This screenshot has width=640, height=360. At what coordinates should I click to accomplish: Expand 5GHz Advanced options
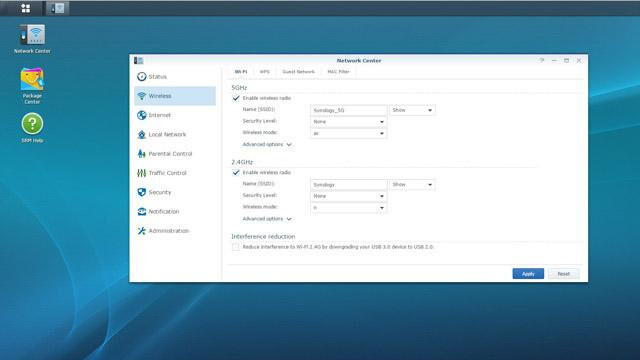coord(267,144)
